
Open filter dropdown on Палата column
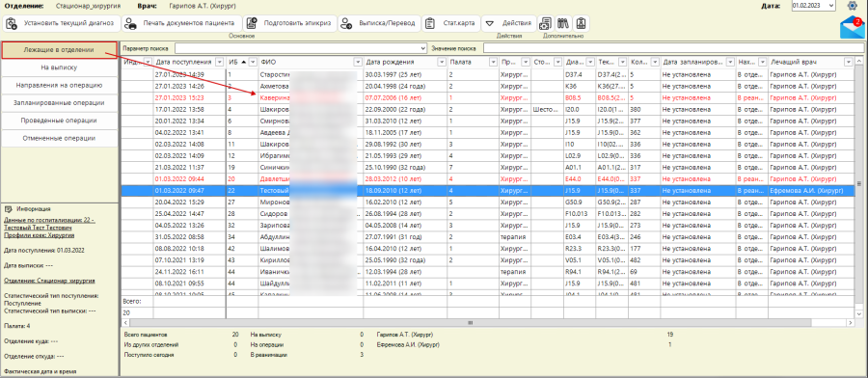click(492, 62)
